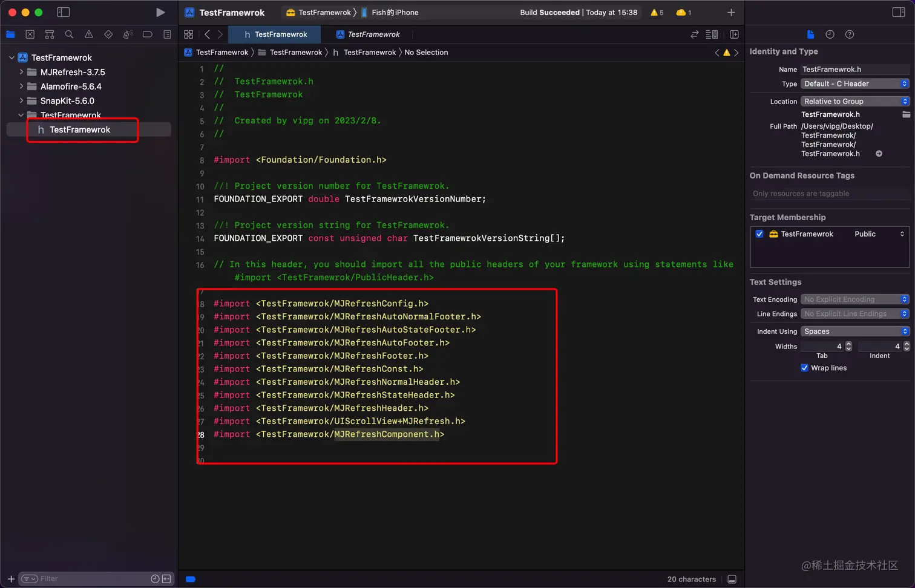
Task: Open the Type dropdown Default - C Header
Action: tap(855, 84)
